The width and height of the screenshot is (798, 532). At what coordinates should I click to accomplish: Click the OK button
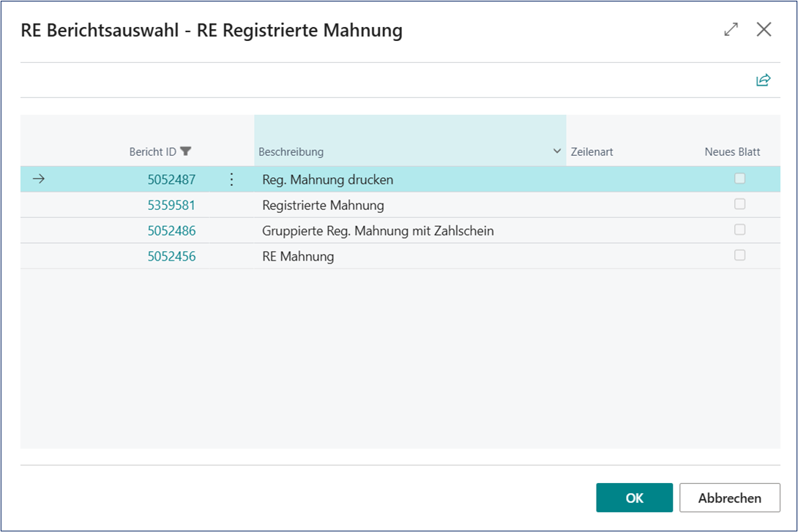[634, 497]
